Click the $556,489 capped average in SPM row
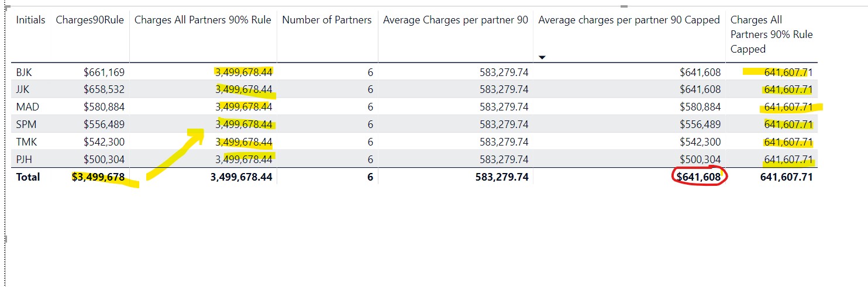This screenshot has height=287, width=868. point(700,125)
